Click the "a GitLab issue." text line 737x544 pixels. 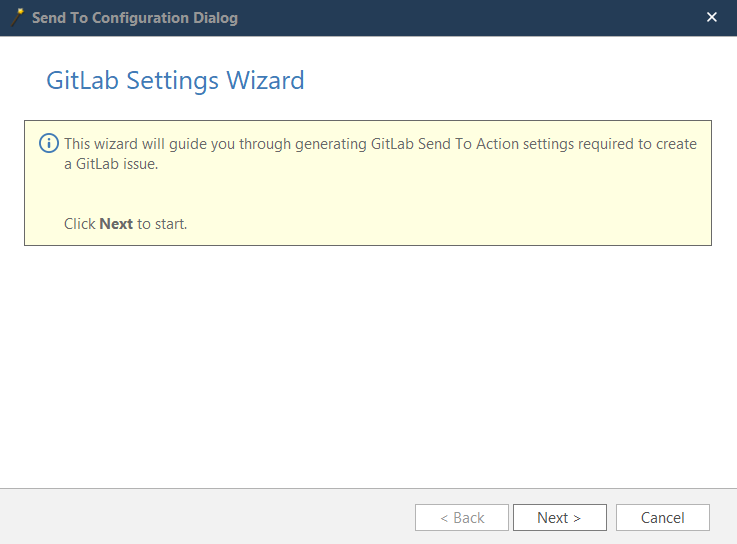coord(111,164)
